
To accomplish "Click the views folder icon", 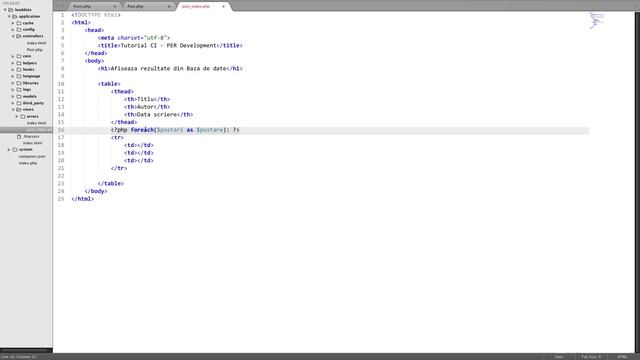I will (x=19, y=110).
